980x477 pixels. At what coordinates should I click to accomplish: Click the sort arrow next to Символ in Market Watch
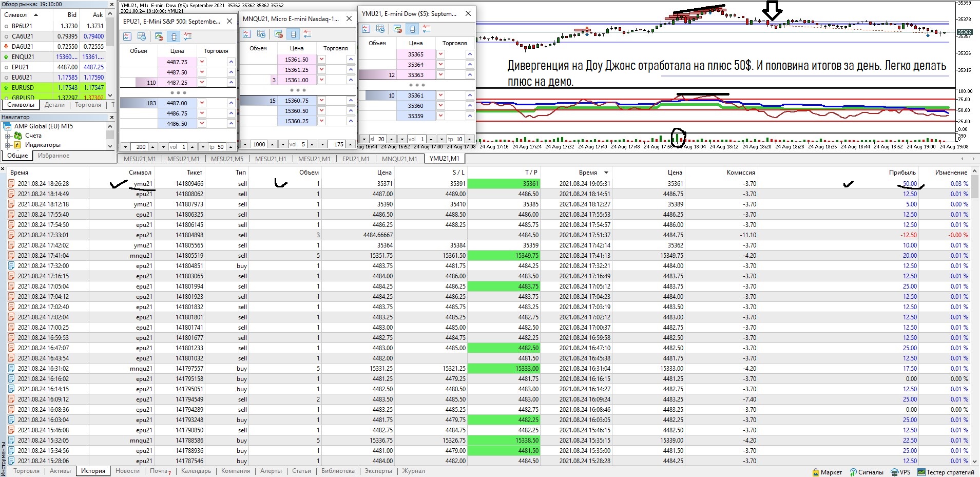click(x=35, y=14)
